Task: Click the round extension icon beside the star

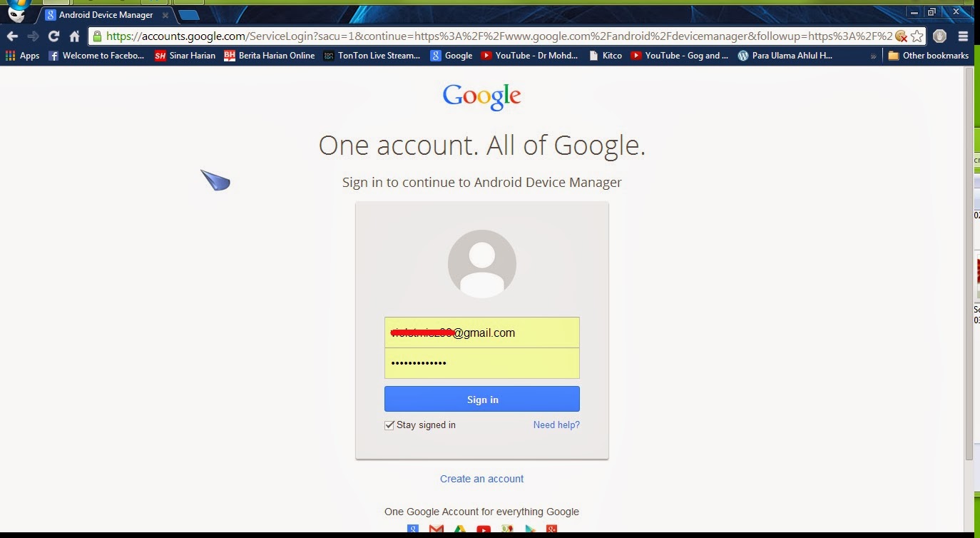Action: (939, 36)
